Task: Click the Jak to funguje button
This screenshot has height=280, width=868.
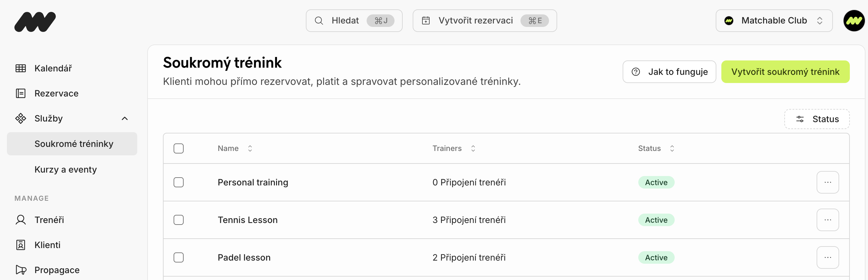Action: [669, 72]
